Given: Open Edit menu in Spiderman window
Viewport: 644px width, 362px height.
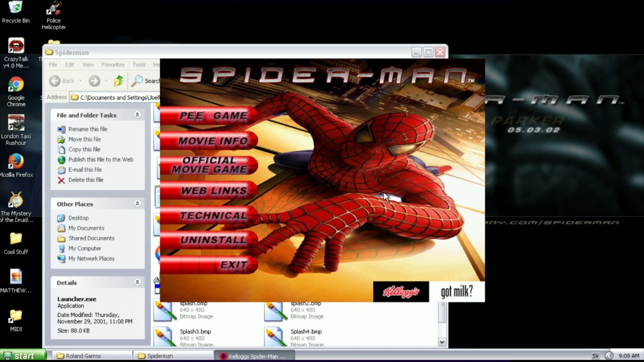Looking at the screenshot, I should click(x=69, y=65).
